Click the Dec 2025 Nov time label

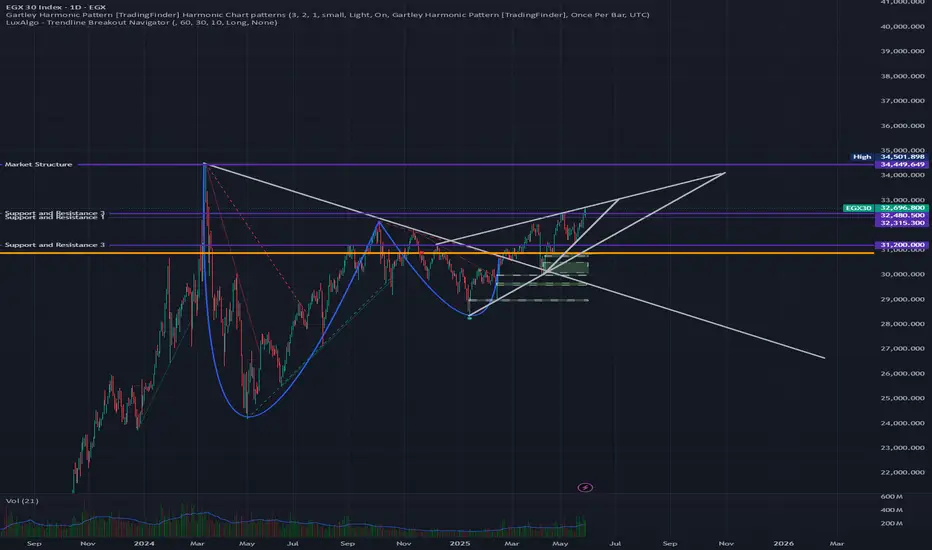tap(726, 543)
